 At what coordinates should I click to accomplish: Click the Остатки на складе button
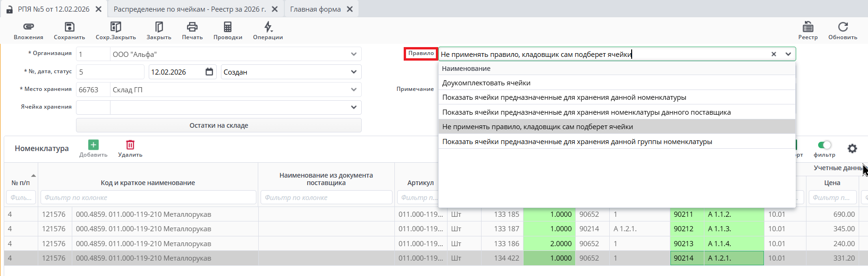click(219, 125)
